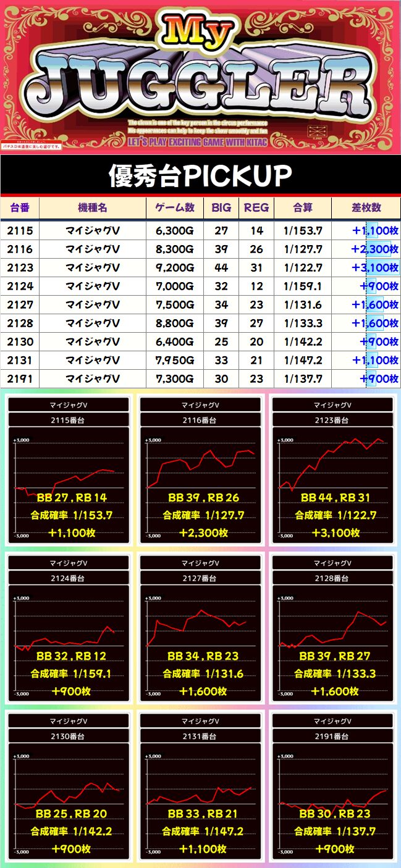This screenshot has height=868, width=401.
Task: Click the 合算 column header
Action: 303,208
